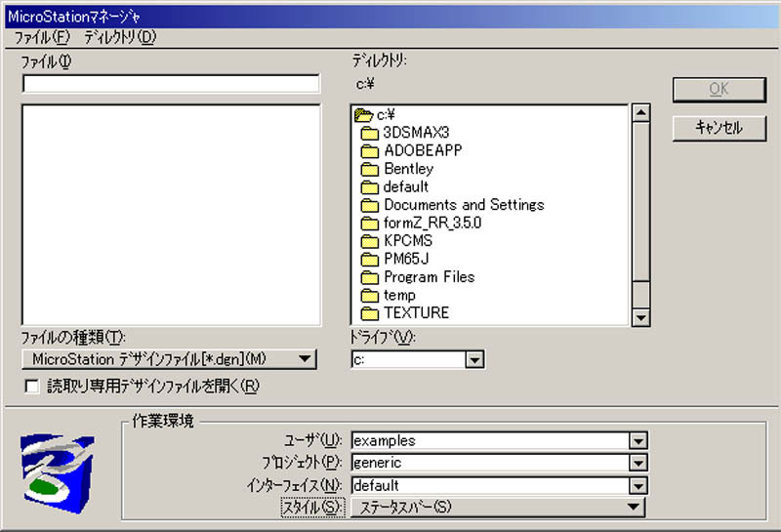Select the temp folder icon

(369, 296)
